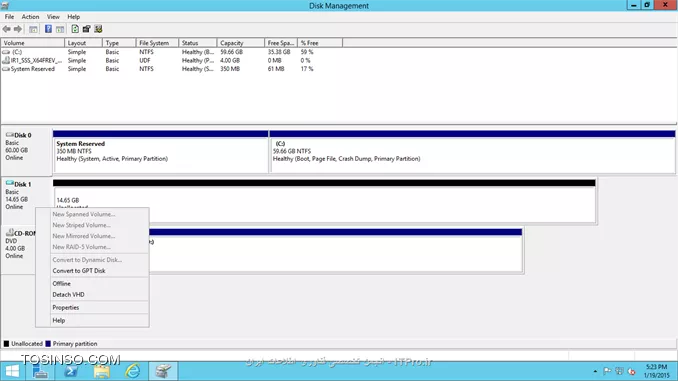Viewport: 678px width, 381px height.
Task: Click the Refresh toolbar icon
Action: pyautogui.click(x=75, y=29)
